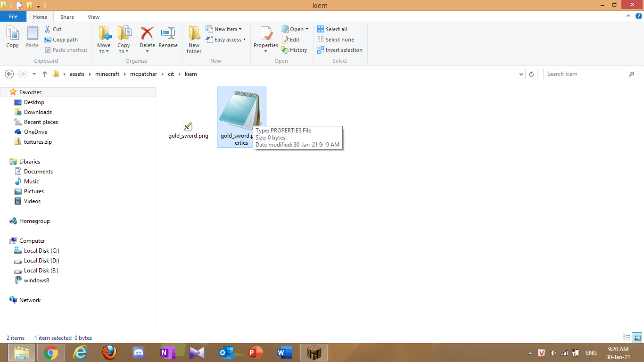Collapse the ribbon with the chevron
The image size is (644, 362).
coord(628,16)
